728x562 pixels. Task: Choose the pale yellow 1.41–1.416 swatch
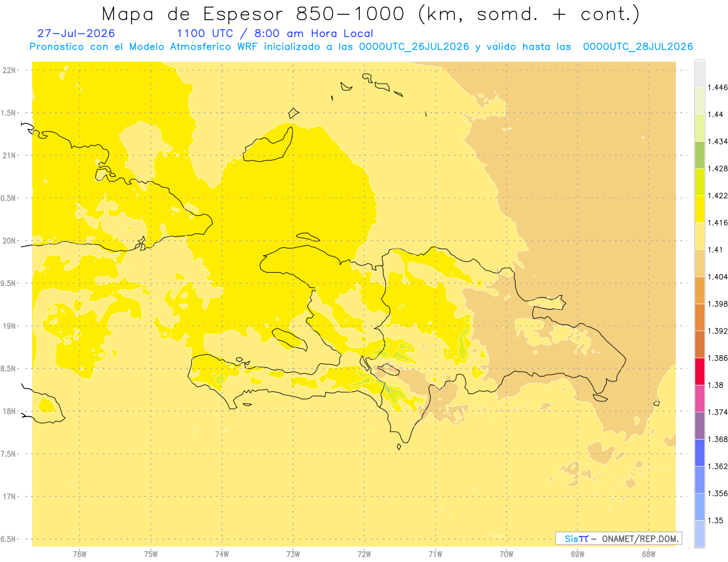click(x=699, y=236)
